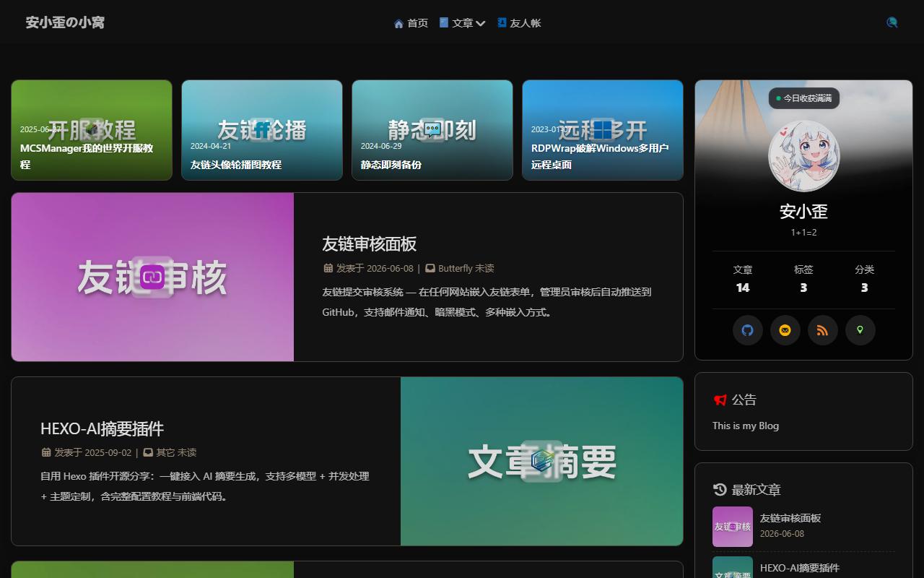This screenshot has height=578, width=924.
Task: Open the 友链头像轮播图教程 card
Action: tap(262, 130)
